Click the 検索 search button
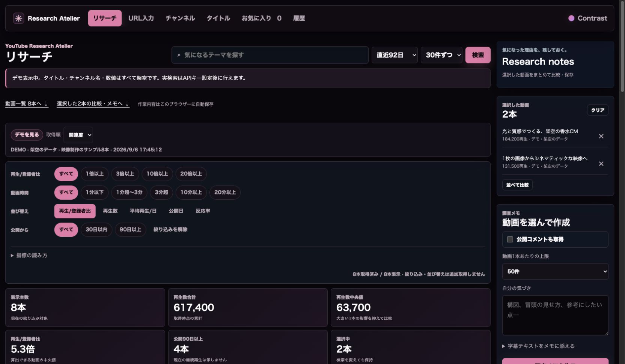625x364 pixels. pos(478,55)
